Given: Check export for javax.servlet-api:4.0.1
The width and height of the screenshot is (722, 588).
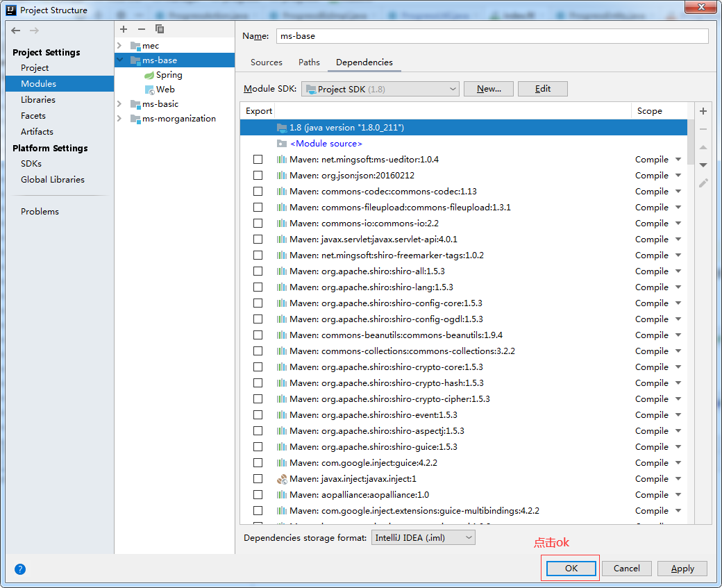Looking at the screenshot, I should tap(258, 239).
